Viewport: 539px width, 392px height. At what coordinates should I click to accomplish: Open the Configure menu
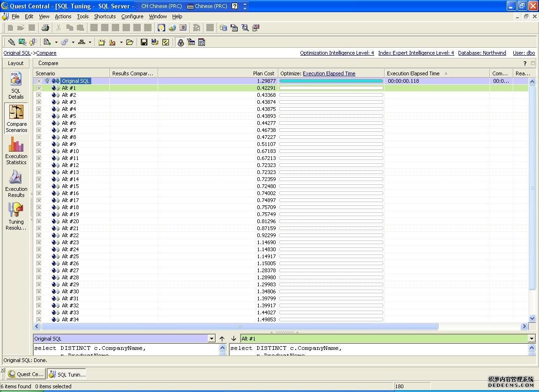tap(132, 16)
